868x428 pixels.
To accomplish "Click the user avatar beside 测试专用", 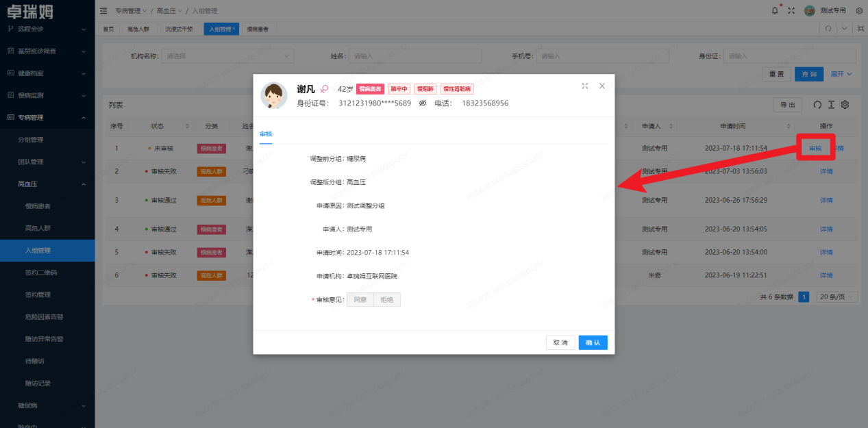I will (x=810, y=10).
